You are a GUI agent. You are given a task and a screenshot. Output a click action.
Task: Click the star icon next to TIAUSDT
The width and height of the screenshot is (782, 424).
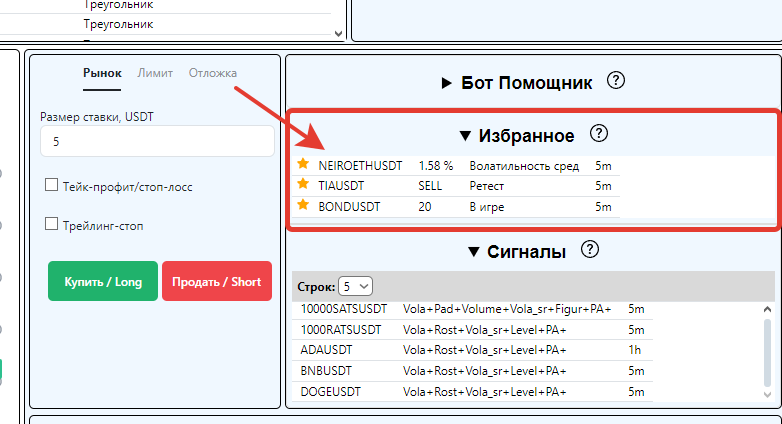point(303,184)
